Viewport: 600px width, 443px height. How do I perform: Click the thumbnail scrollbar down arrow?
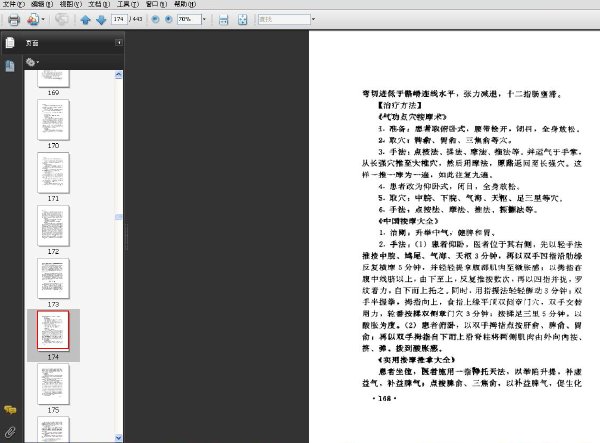click(119, 438)
